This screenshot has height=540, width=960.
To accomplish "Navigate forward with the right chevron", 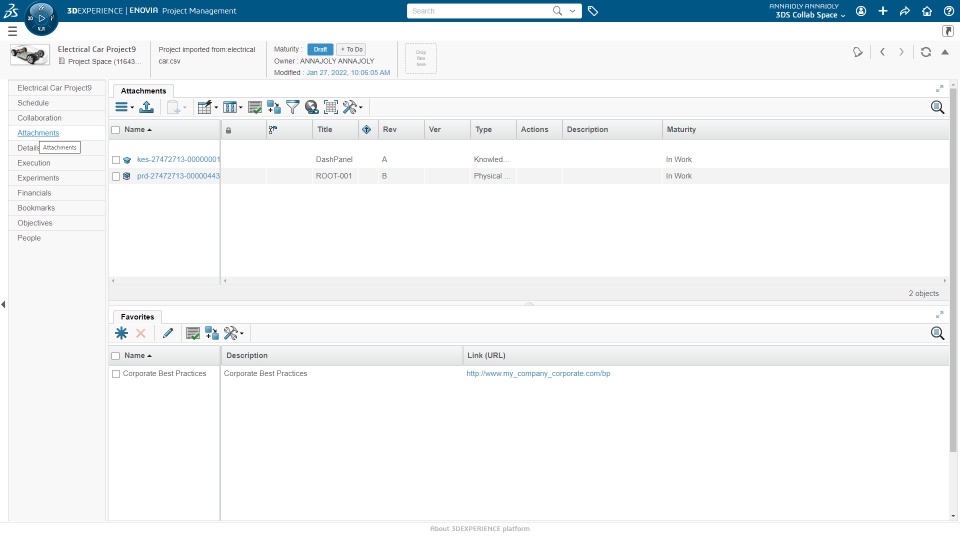I will point(901,52).
